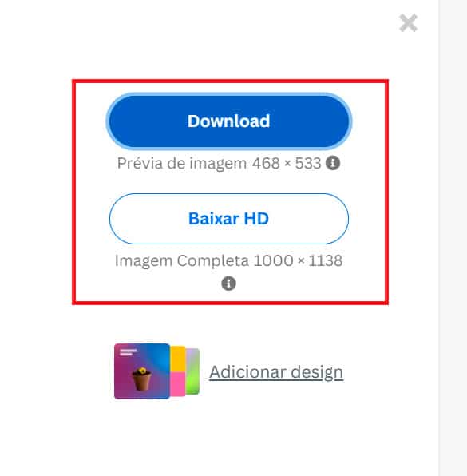Viewport: 467px width, 476px height.
Task: Pick the yellow card in design stack
Action: click(178, 359)
